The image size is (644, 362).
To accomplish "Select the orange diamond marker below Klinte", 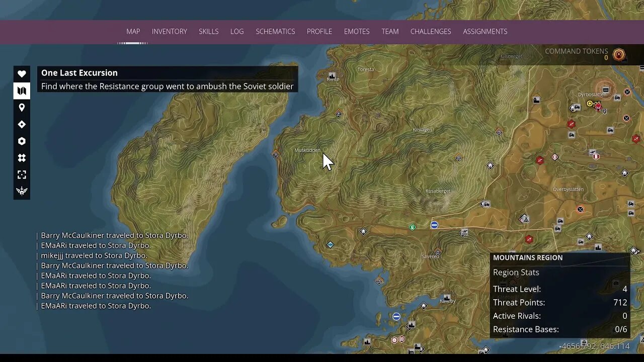I will 339,114.
